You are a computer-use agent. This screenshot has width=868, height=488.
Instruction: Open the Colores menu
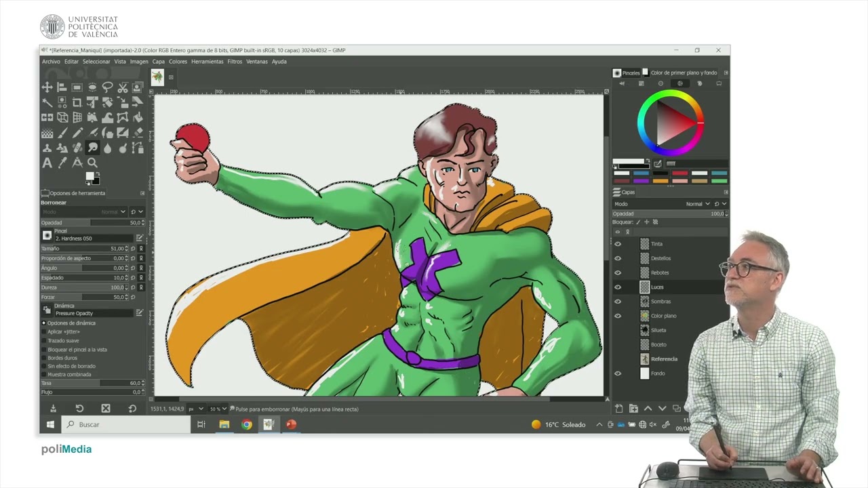point(178,62)
